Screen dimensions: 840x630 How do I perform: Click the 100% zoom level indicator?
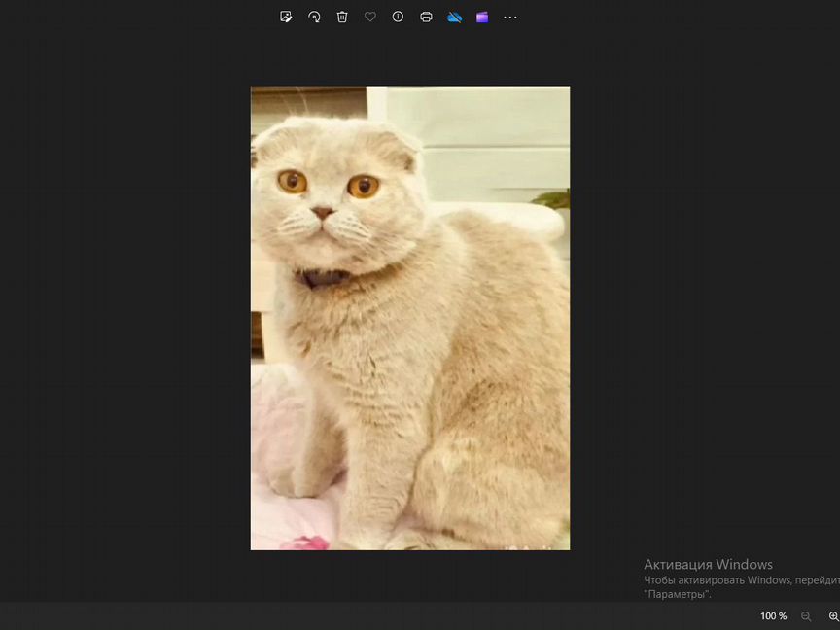coord(773,615)
